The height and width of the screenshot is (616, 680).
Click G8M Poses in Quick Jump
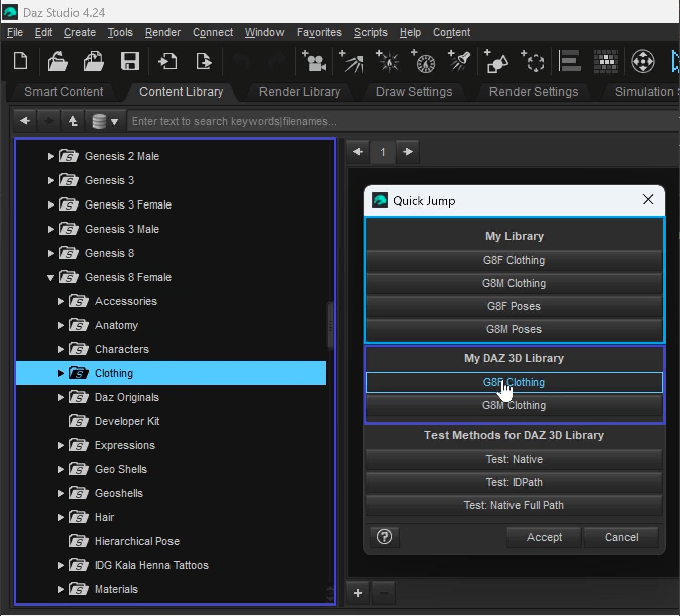(514, 329)
